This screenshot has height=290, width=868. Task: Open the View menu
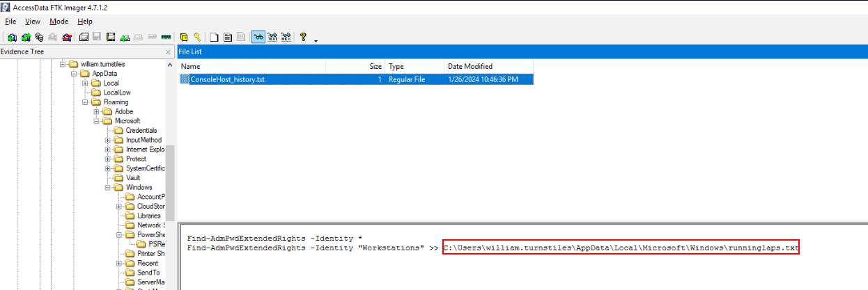pos(33,22)
